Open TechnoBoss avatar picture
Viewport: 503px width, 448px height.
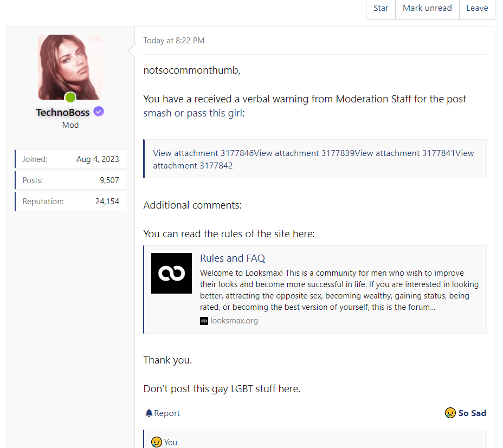tap(70, 67)
